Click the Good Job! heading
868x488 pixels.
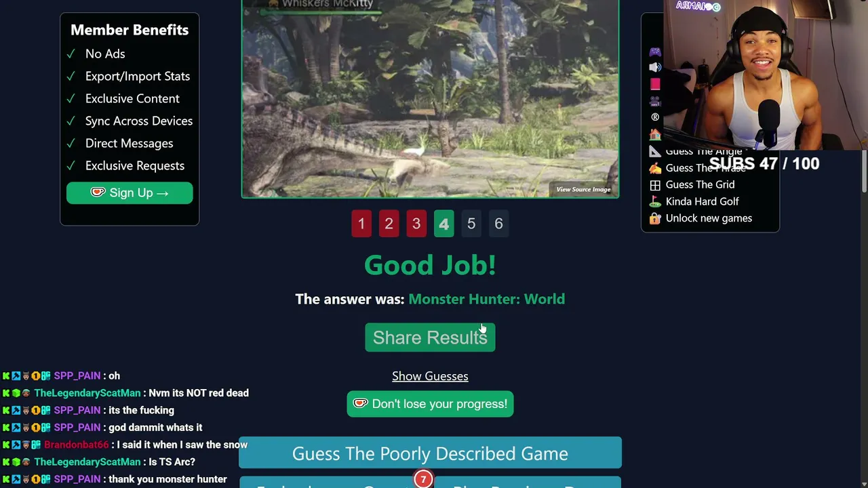point(430,265)
